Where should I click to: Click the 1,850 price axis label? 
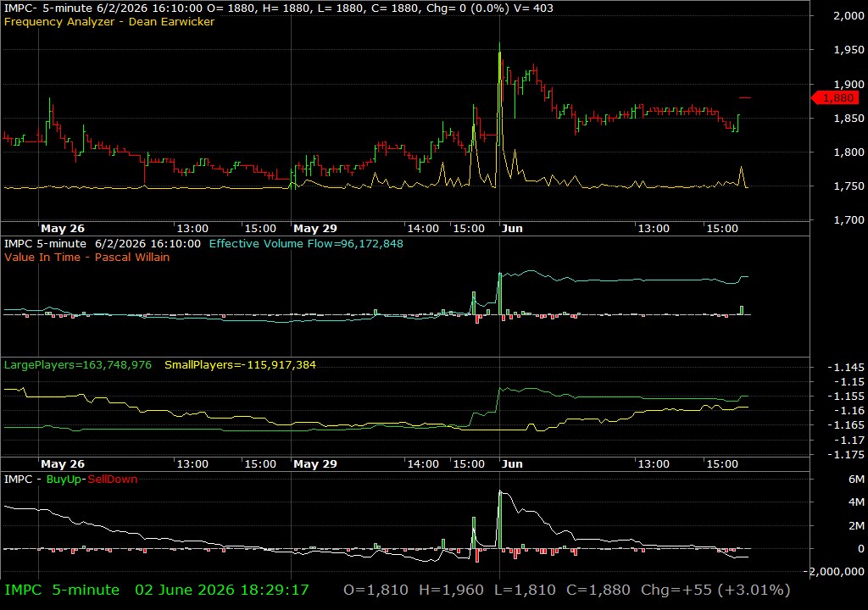(x=849, y=118)
